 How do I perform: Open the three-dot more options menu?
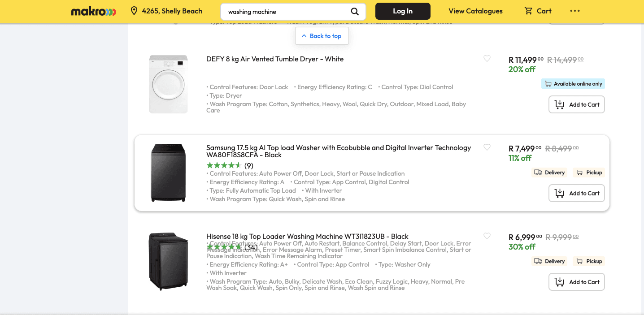(x=575, y=11)
